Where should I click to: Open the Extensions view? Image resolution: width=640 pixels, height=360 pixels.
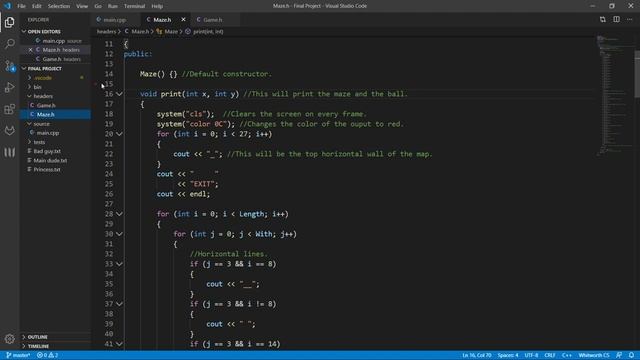click(9, 109)
